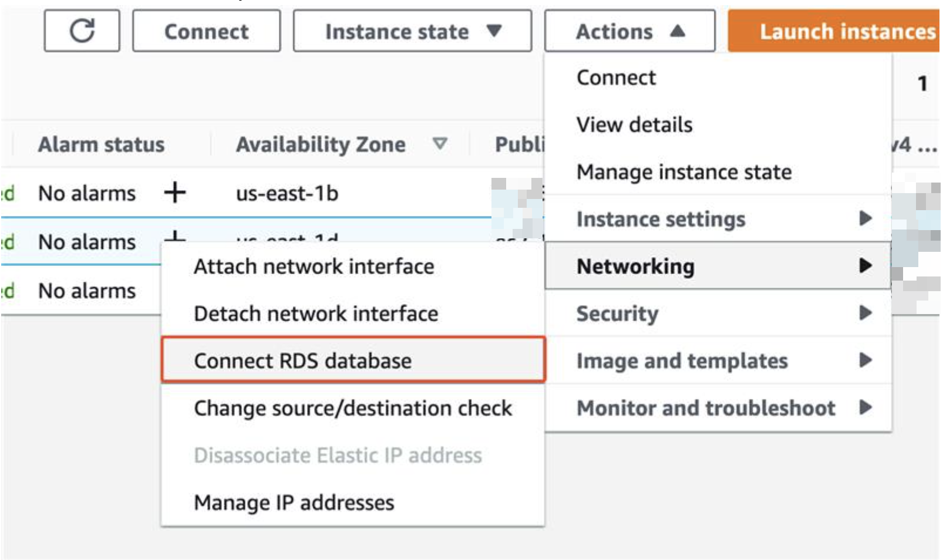Expand Instance settings submenu arrow

(x=865, y=218)
